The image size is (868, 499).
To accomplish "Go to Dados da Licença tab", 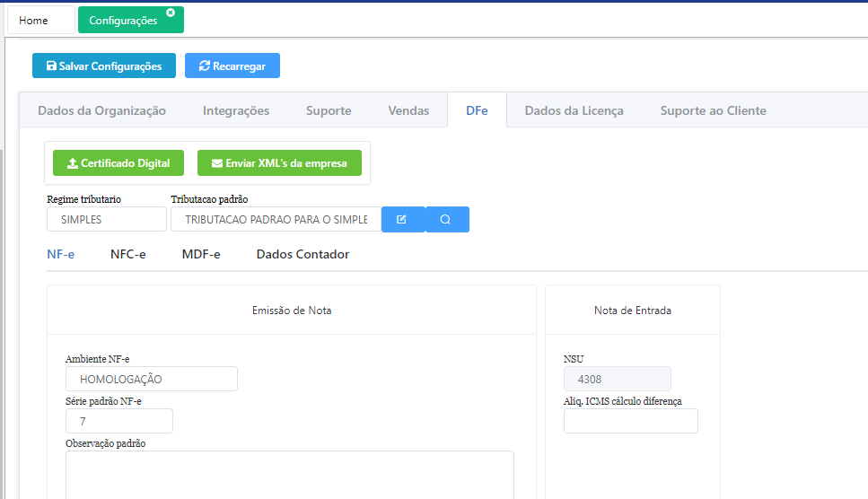I will pyautogui.click(x=574, y=110).
